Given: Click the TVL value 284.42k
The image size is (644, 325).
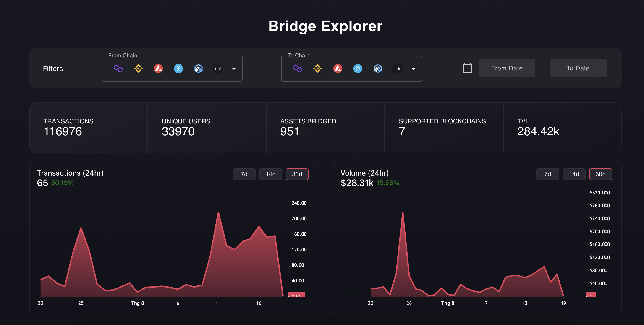Looking at the screenshot, I should tap(538, 131).
